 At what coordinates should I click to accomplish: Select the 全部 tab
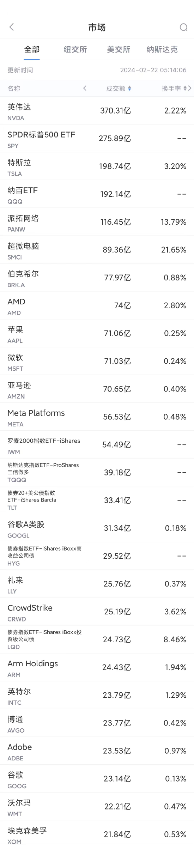click(x=32, y=49)
